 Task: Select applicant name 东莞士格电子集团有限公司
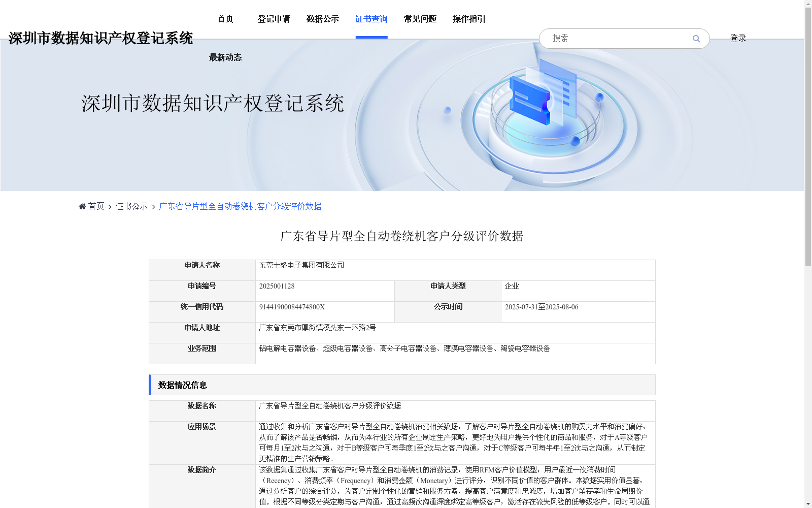coord(302,265)
